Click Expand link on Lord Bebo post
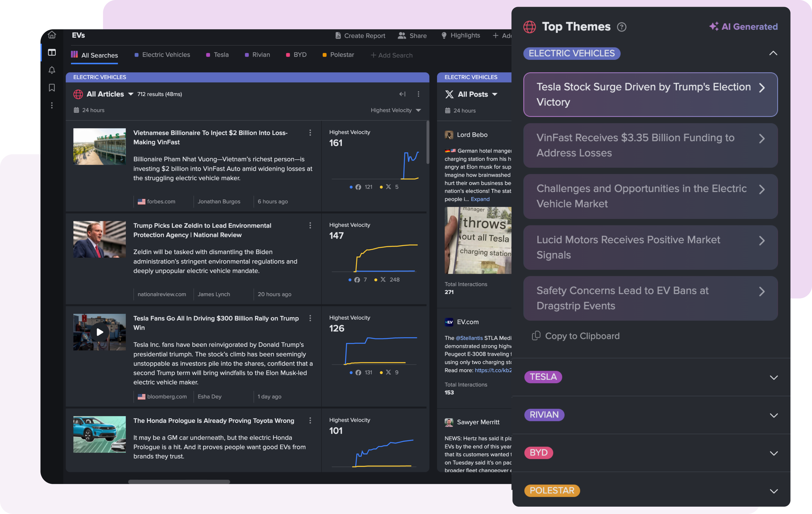 tap(480, 199)
